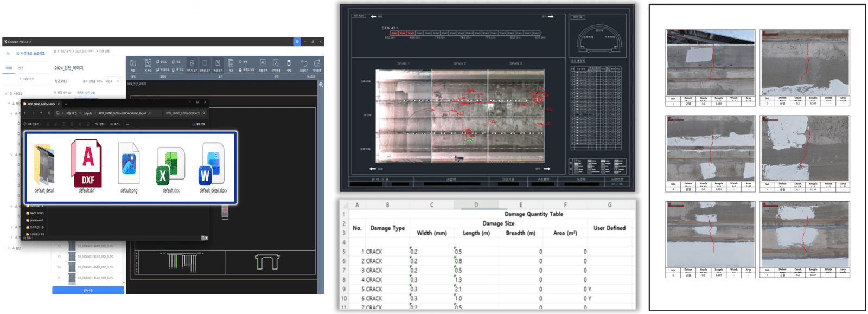The height and width of the screenshot is (314, 868).
Task: Click the add facility link with plus
Action: pyautogui.click(x=27, y=79)
